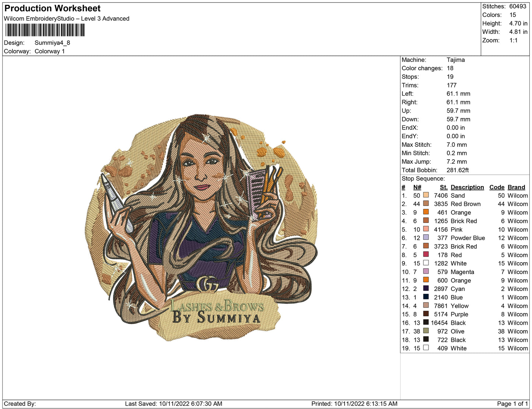Screen dimensions: 532x409
Task: Select the Red swatch in stop 8
Action: click(x=426, y=254)
